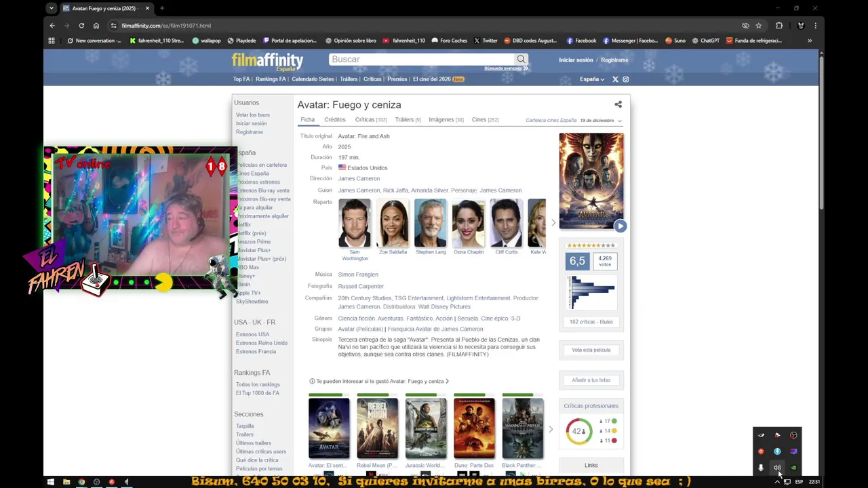Click the 6,5 rating score box

pos(577,261)
